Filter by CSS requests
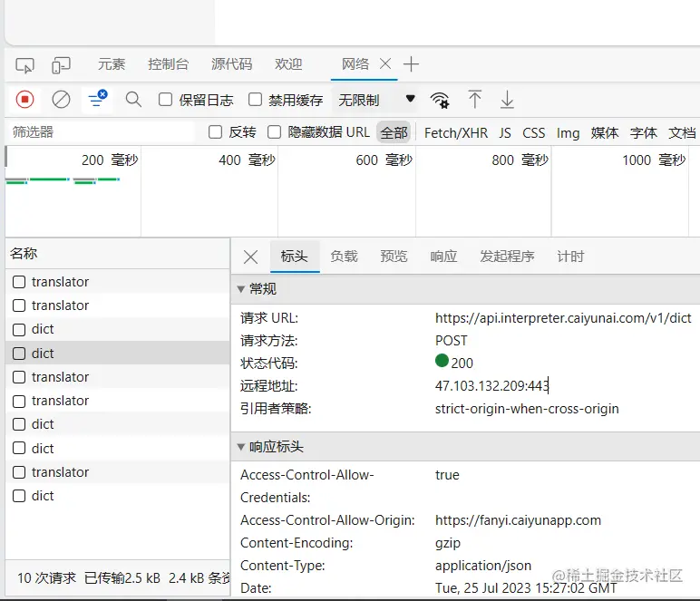This screenshot has width=700, height=601. point(534,133)
